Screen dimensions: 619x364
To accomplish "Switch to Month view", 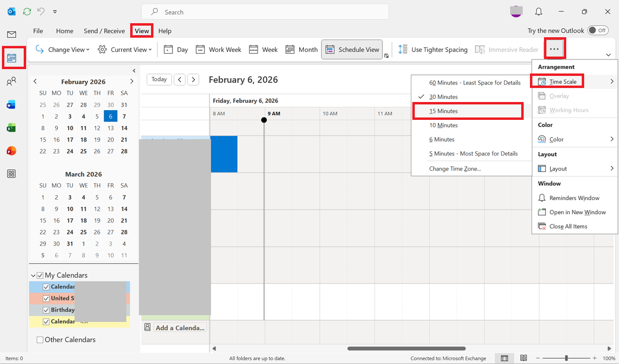I will tap(302, 49).
